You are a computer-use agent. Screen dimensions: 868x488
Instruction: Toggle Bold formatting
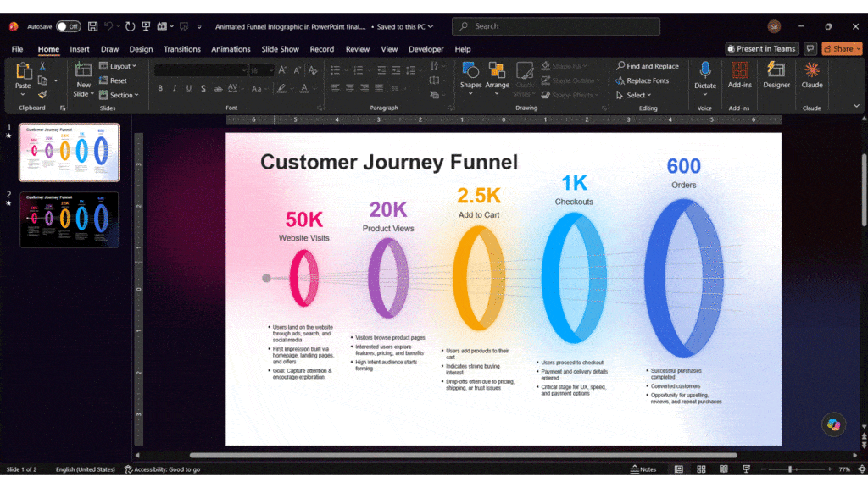pyautogui.click(x=160, y=88)
